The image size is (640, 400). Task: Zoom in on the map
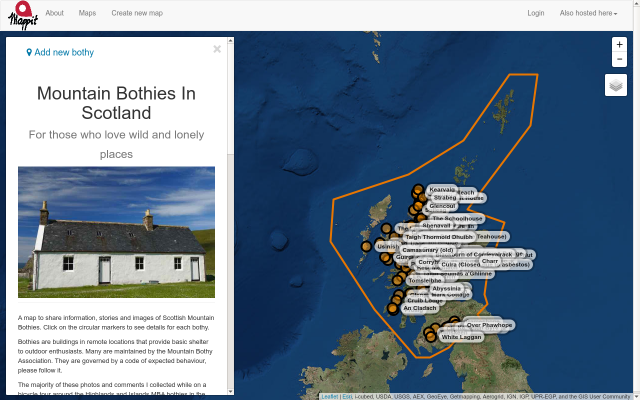(x=619, y=44)
